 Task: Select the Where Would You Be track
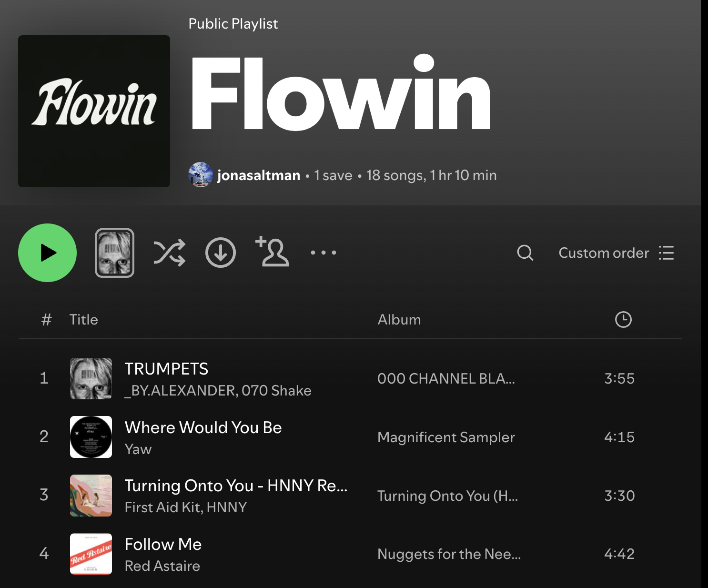click(203, 427)
